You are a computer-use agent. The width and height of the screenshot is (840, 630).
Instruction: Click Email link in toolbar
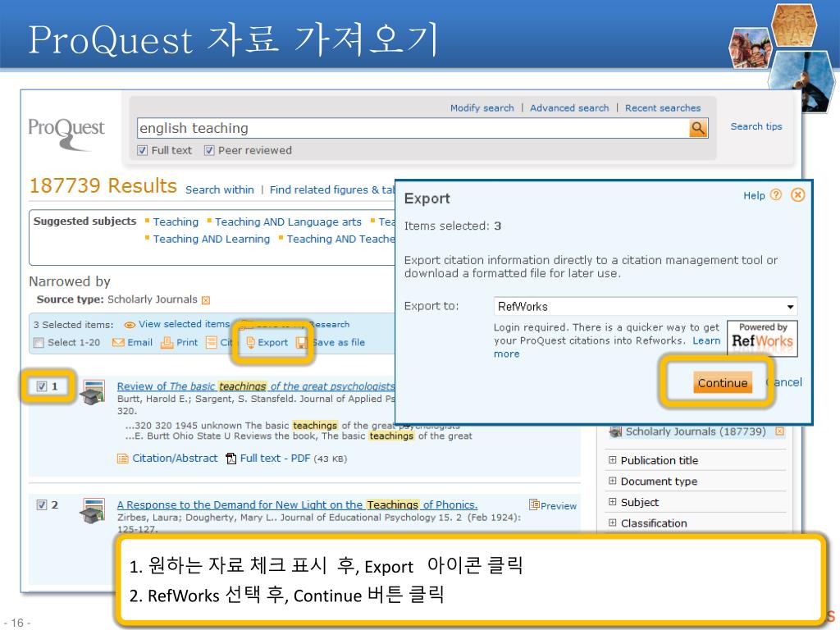(139, 342)
